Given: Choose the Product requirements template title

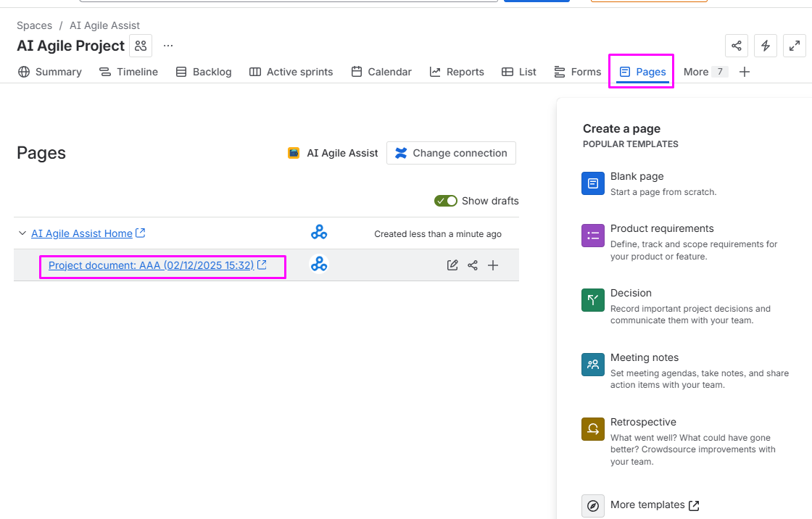Looking at the screenshot, I should click(x=662, y=228).
